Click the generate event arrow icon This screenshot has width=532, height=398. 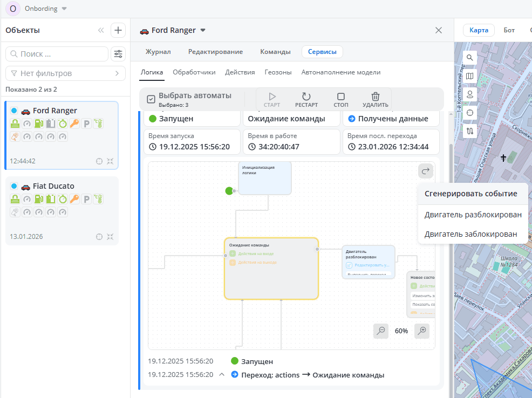[425, 171]
